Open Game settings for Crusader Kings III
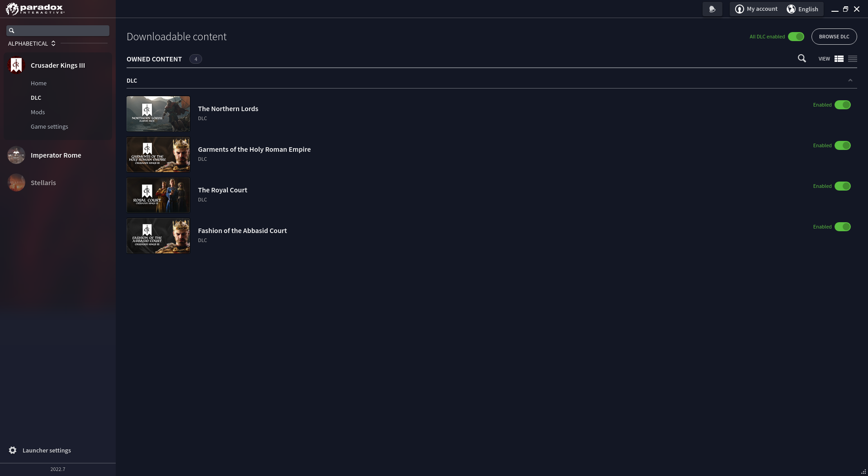This screenshot has width=868, height=476. 49,126
